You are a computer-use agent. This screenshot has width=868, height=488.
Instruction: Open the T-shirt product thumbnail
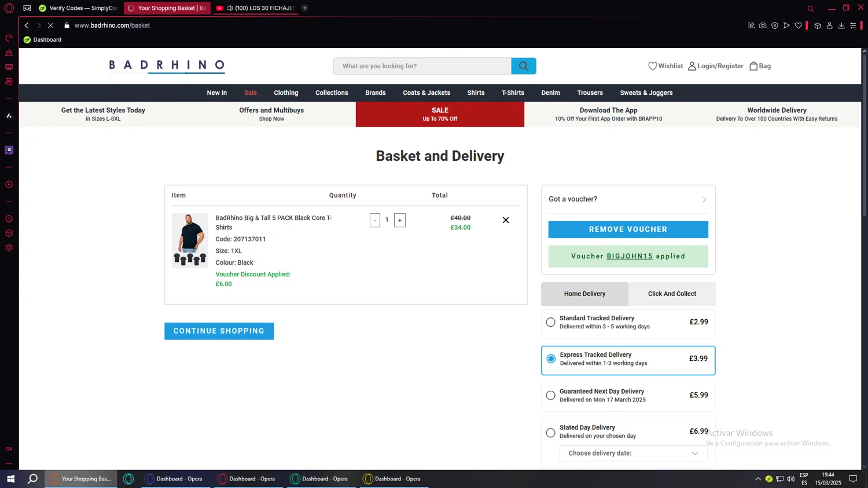(x=190, y=241)
